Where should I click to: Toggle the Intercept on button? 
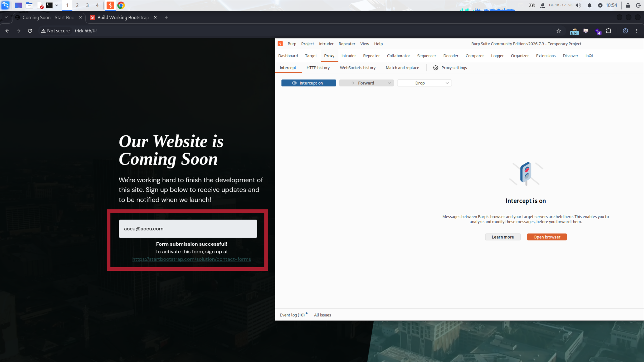[x=309, y=83]
